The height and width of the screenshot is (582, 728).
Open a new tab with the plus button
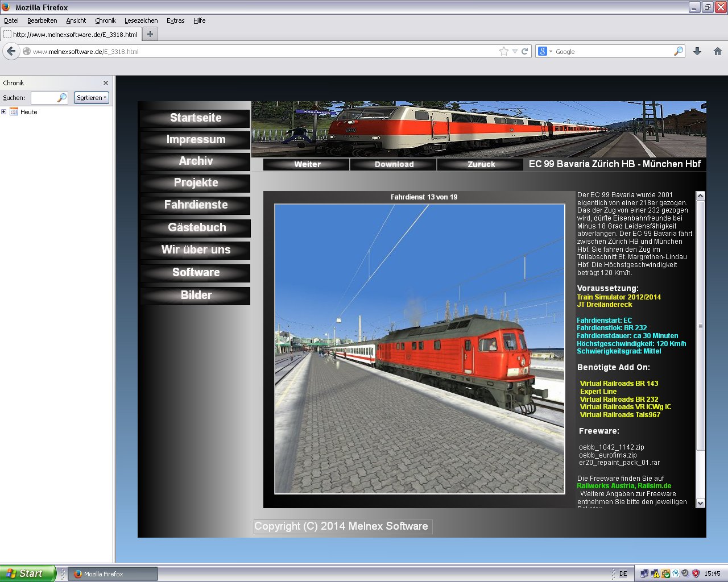point(150,34)
